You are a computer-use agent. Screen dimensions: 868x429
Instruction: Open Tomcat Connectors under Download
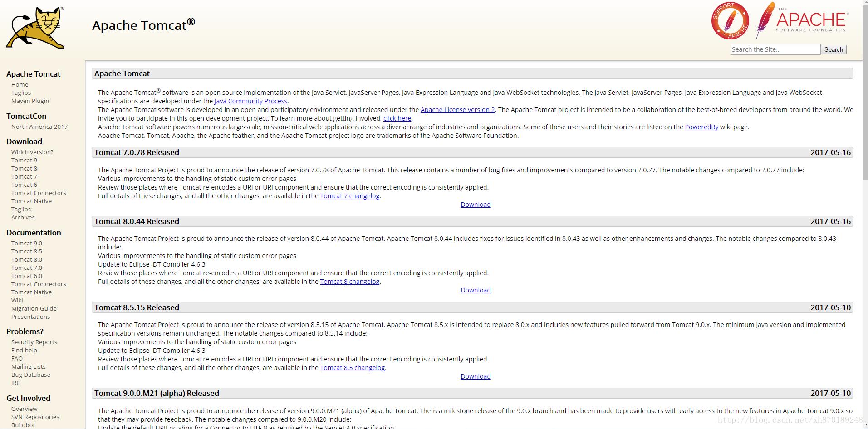(x=39, y=193)
